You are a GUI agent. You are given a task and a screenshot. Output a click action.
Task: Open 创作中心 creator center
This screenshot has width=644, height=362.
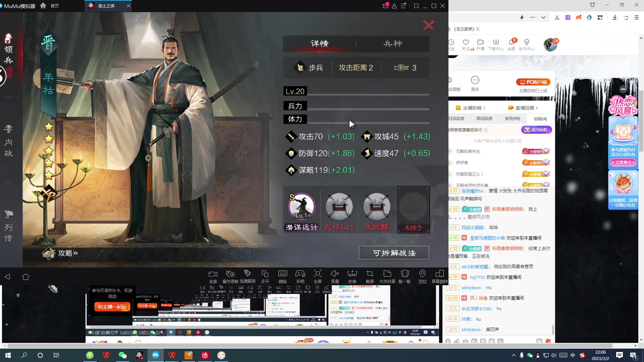coord(527,44)
